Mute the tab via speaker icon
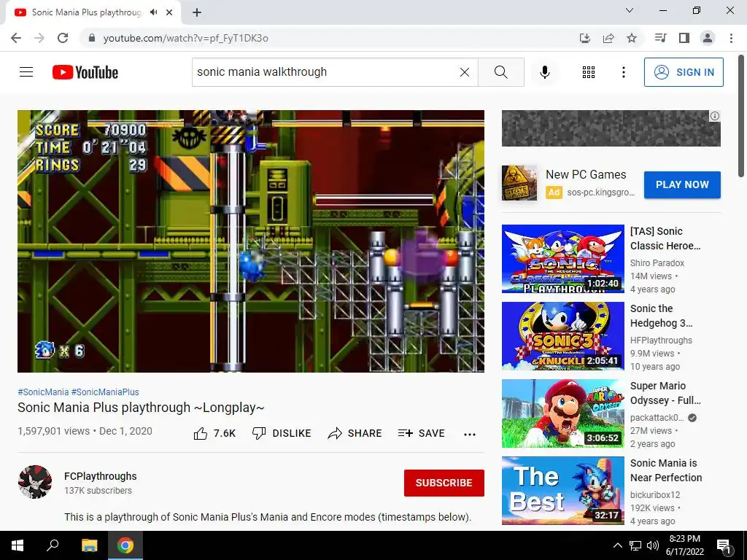 coord(153,12)
